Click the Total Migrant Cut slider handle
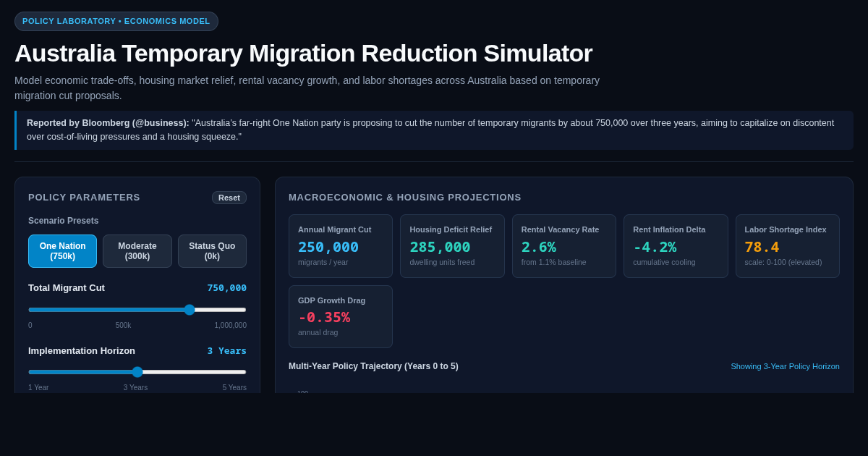 pos(190,310)
